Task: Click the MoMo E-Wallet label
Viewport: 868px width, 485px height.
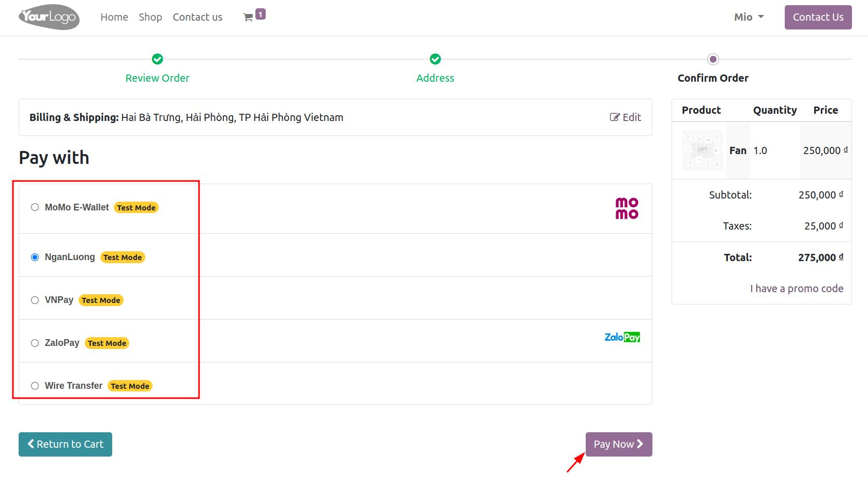Action: 77,207
